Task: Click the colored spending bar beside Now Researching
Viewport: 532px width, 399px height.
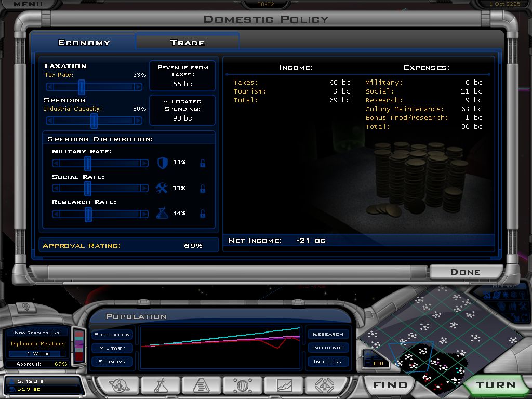Action: tap(79, 346)
